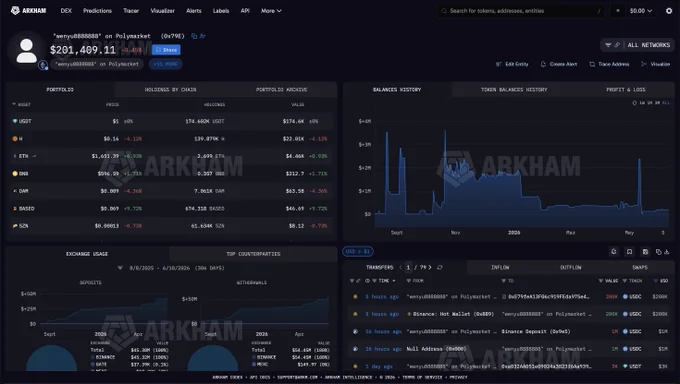The image size is (680, 384).
Task: Select the 1M time range
Action: click(650, 103)
